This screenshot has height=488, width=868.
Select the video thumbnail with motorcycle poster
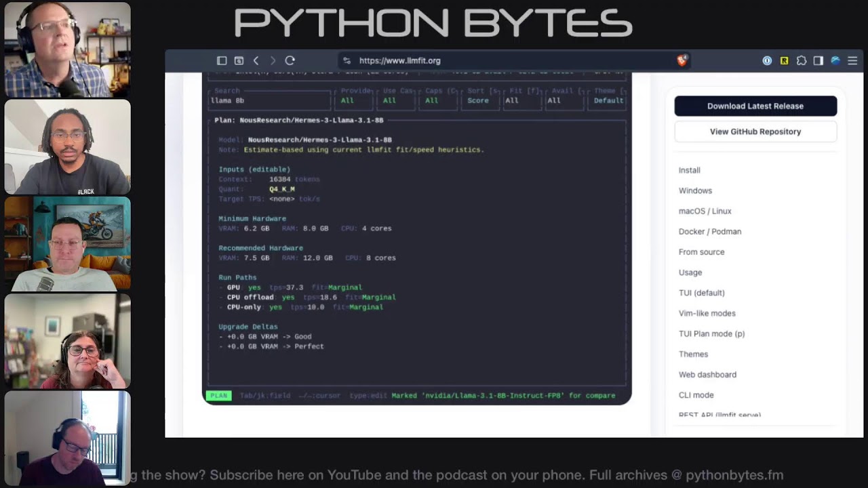[x=67, y=244]
